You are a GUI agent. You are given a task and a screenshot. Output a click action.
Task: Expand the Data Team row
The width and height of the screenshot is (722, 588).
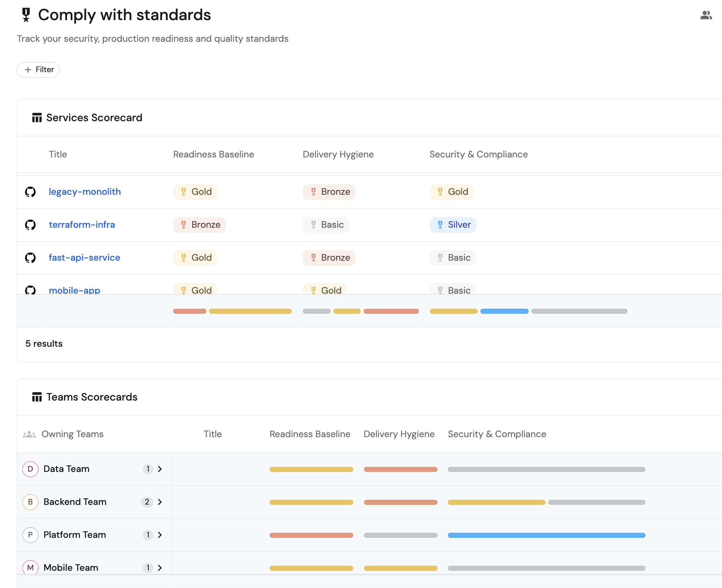160,469
